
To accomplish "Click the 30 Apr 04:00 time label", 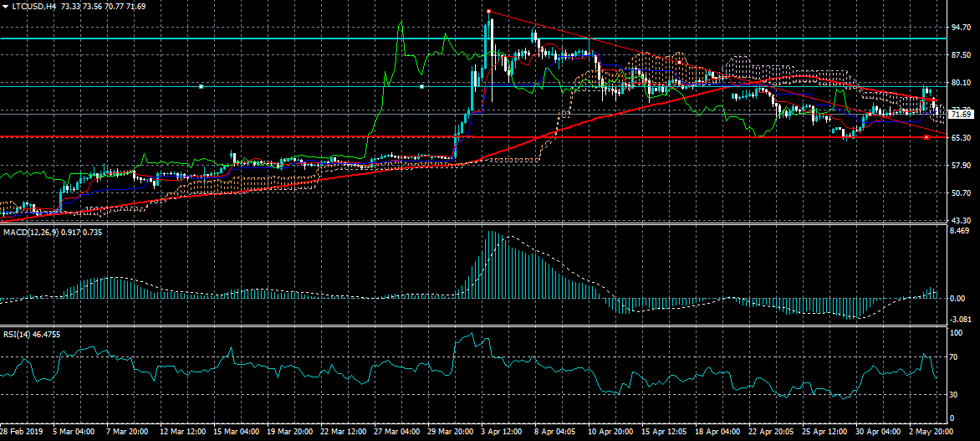I will click(x=880, y=433).
